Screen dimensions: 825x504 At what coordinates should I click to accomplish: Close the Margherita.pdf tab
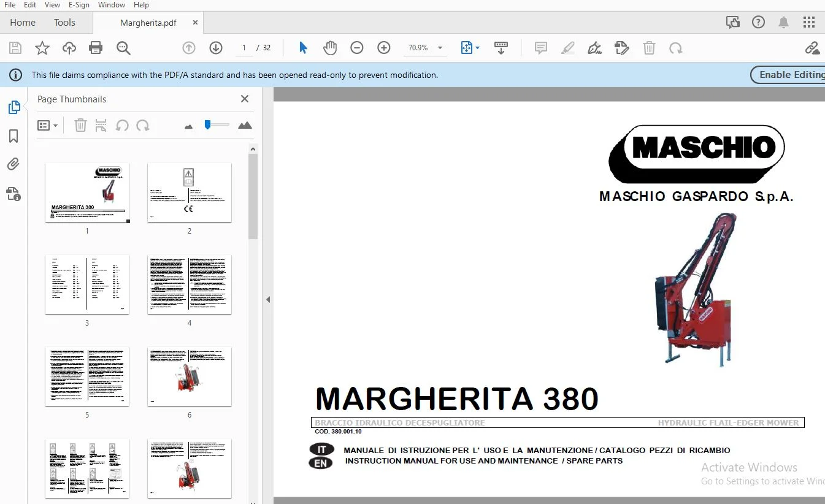pyautogui.click(x=195, y=23)
